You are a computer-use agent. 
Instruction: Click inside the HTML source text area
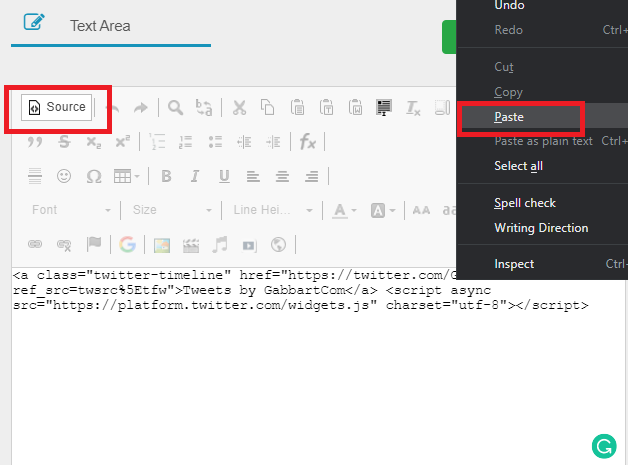click(x=318, y=366)
